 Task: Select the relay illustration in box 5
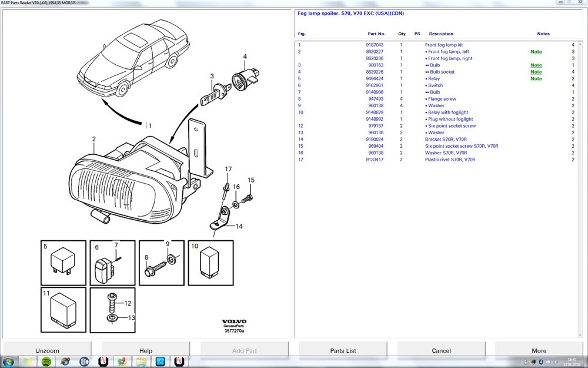[62, 261]
